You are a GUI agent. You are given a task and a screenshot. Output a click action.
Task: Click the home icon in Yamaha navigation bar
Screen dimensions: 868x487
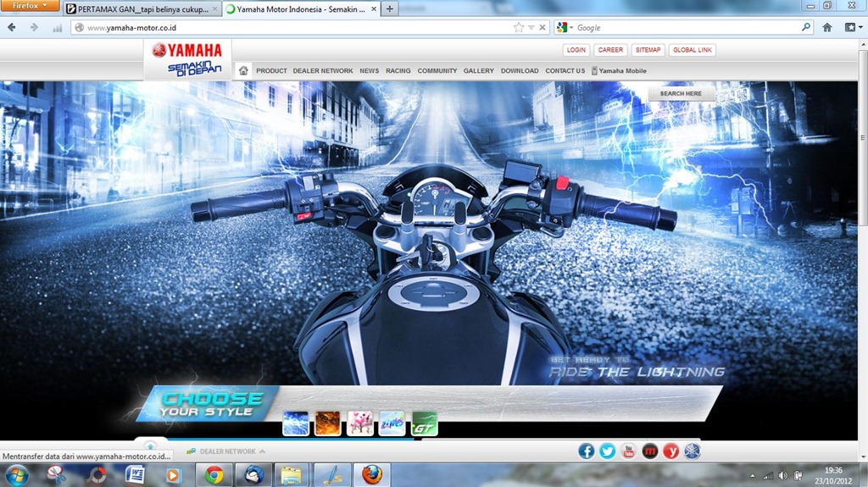[243, 70]
